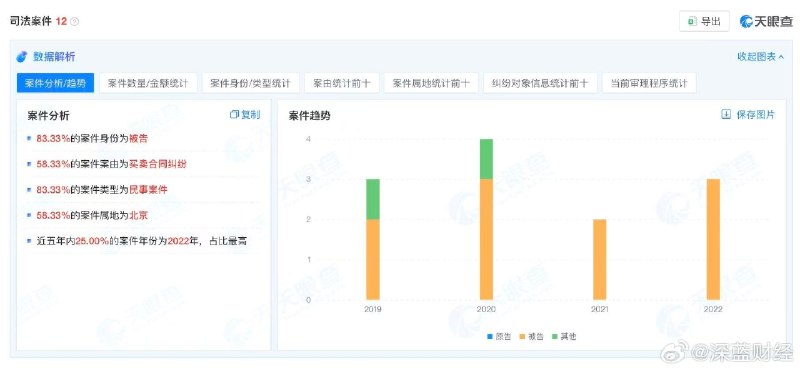Viewport: 800px width, 371px height.
Task: Click the text 58.33%的案件属地为北京
Action: [92, 215]
